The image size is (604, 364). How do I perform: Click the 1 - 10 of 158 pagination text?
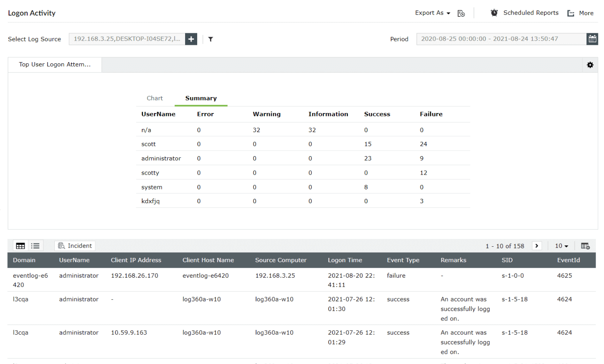coord(505,246)
